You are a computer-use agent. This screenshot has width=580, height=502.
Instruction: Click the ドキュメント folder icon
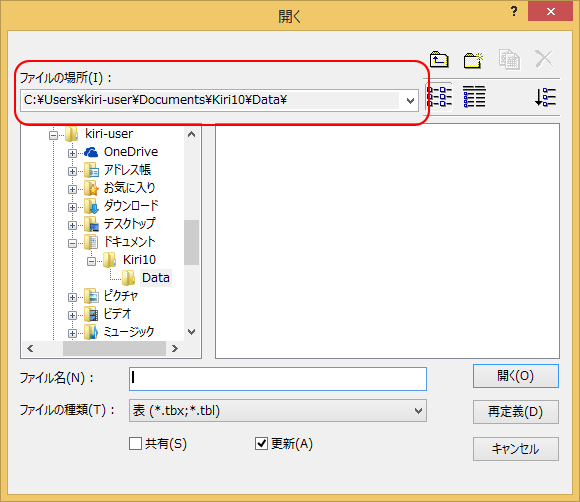(91, 242)
